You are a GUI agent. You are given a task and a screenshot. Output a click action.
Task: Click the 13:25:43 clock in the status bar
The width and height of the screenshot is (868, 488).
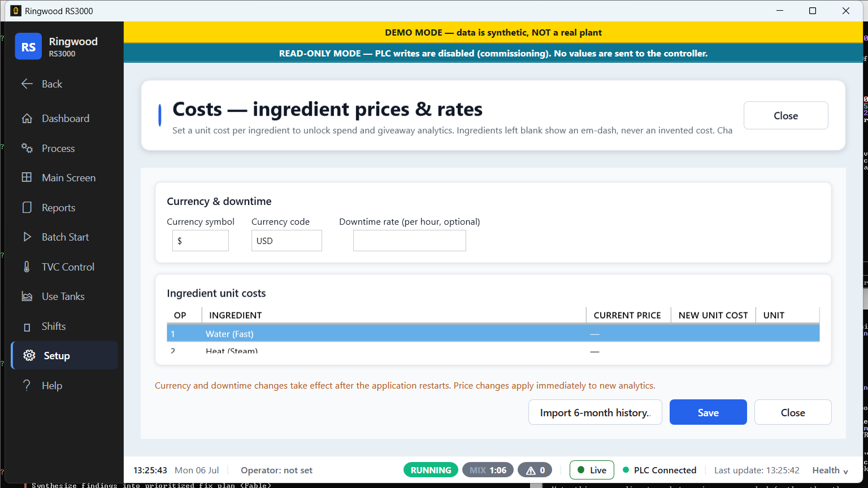point(150,470)
